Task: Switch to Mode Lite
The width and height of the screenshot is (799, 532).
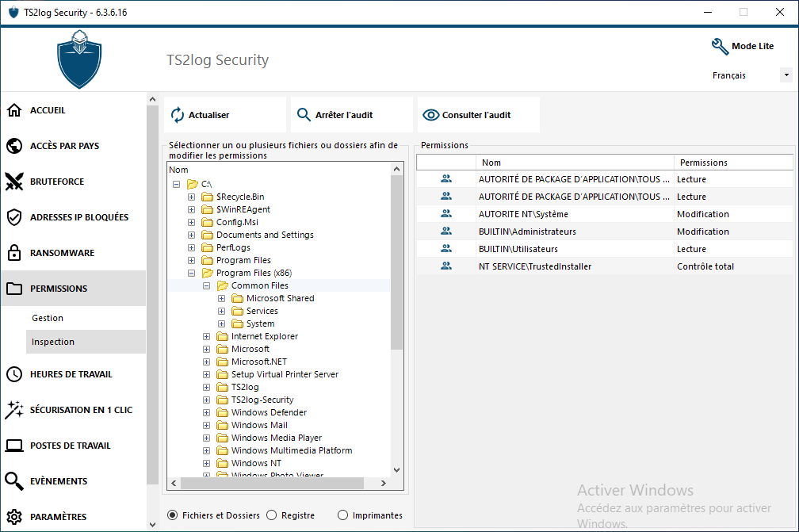Action: coord(743,46)
